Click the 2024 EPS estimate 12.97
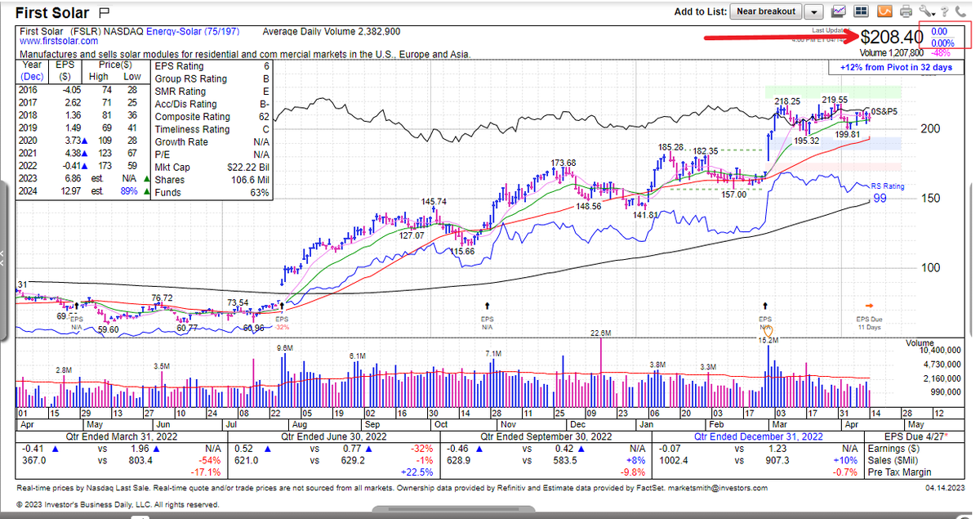Viewport: 980px width, 519px height. pyautogui.click(x=71, y=190)
